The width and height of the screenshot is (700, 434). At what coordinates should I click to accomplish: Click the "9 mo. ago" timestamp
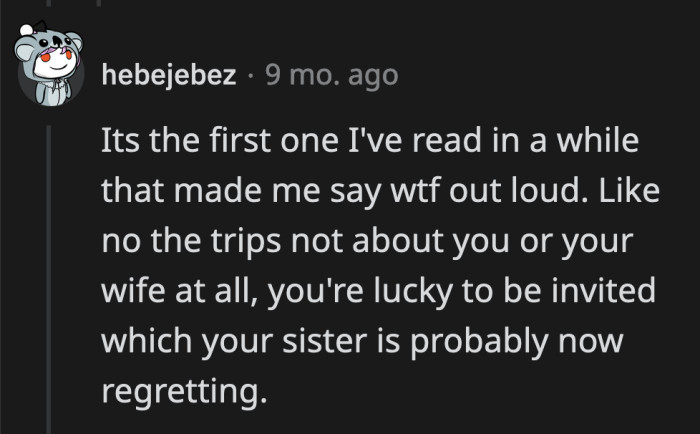331,75
